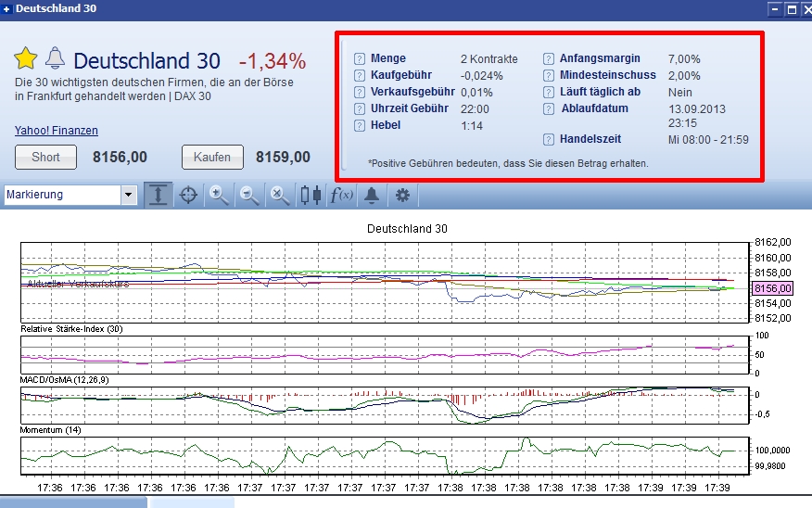This screenshot has height=508, width=812.
Task: Click the 2 Kontrakte quantity value
Action: click(x=488, y=59)
